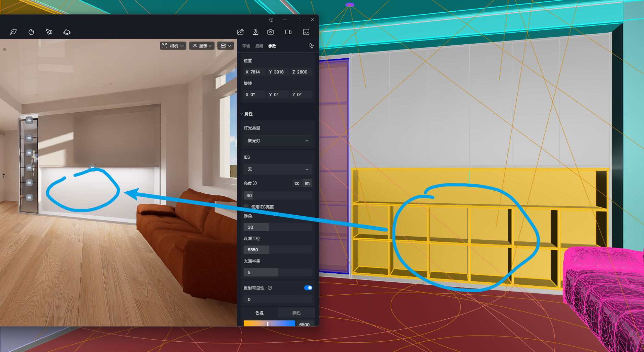The image size is (644, 352).
Task: Open the inbox tray icon
Action: tap(306, 32)
